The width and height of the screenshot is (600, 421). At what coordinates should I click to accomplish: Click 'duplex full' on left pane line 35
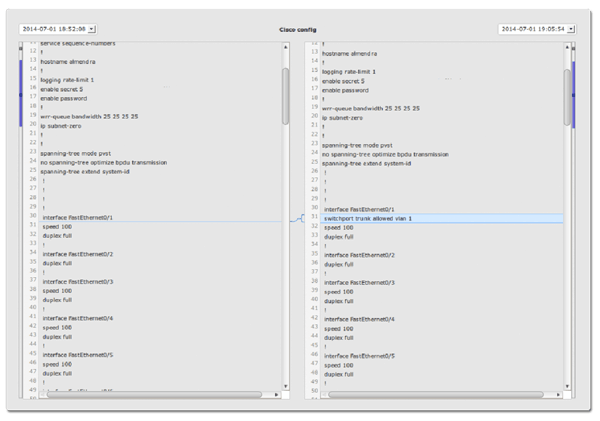57,264
